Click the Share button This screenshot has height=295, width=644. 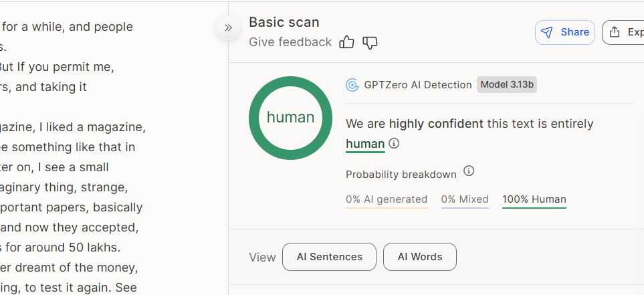tap(565, 32)
